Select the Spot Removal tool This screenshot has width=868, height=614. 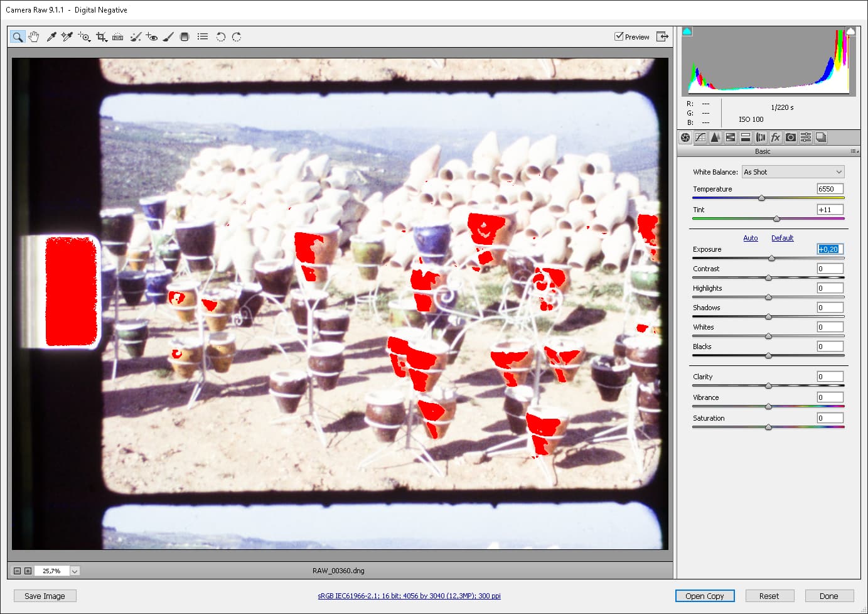click(x=135, y=37)
